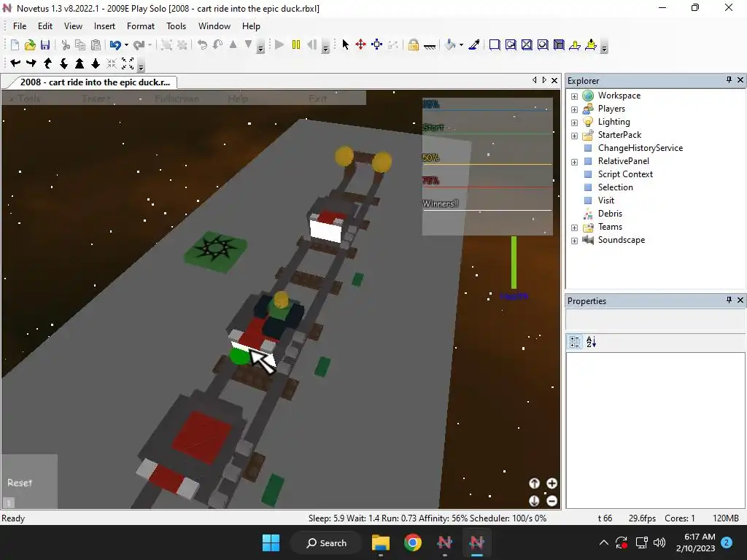Toggle Properties panel auto-hide pin
The height and width of the screenshot is (560, 747).
[x=729, y=300]
